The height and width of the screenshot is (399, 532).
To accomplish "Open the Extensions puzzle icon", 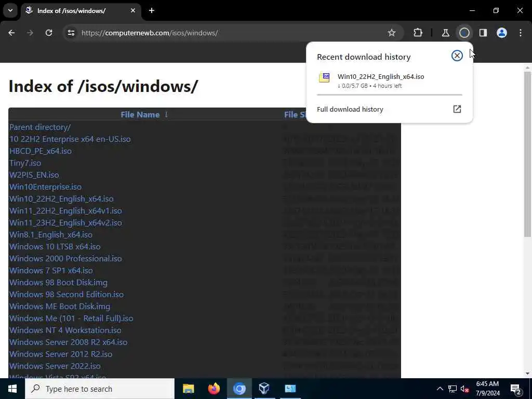I will pos(418,33).
